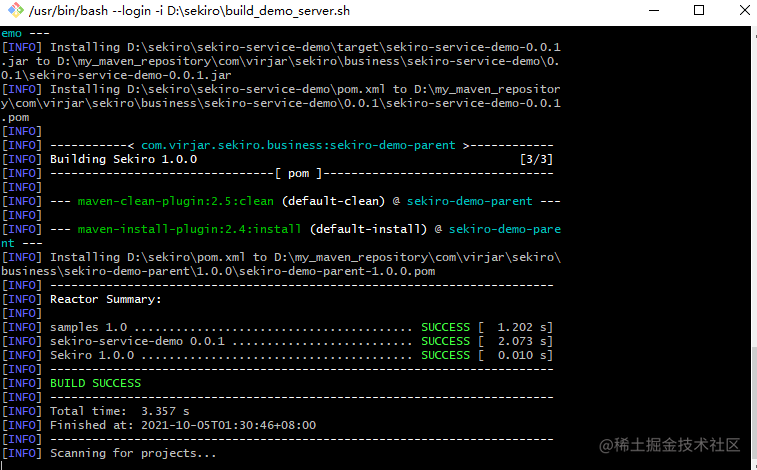
Task: Click the Total time: 3.357 s line
Action: [x=119, y=411]
